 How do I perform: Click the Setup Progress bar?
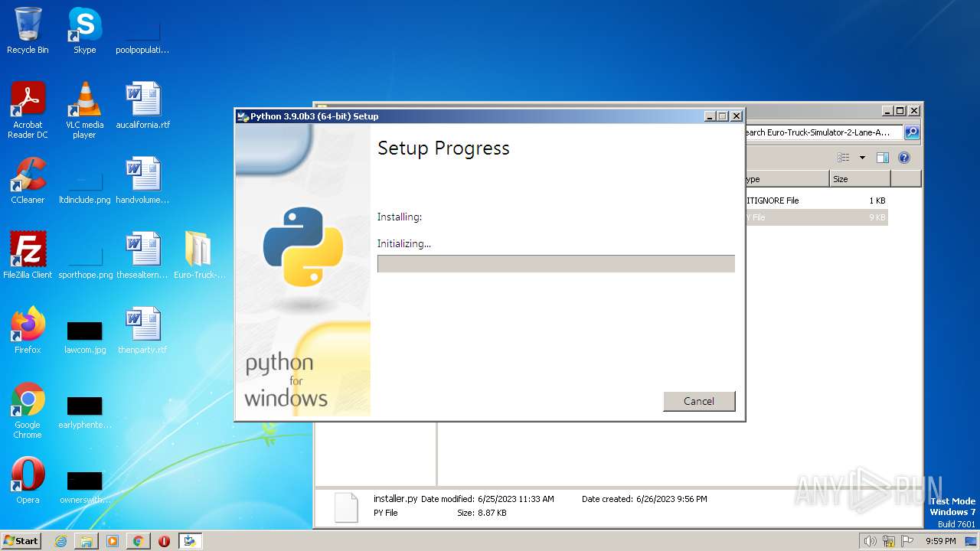click(x=556, y=264)
